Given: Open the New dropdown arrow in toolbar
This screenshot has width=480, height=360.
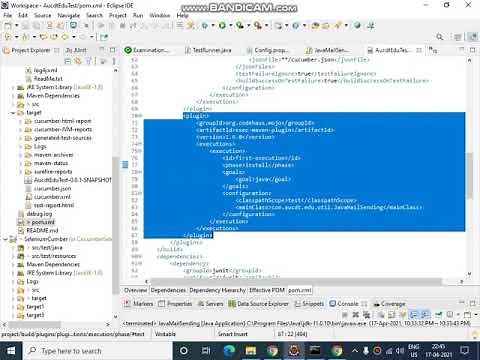Looking at the screenshot, I should 16,26.
